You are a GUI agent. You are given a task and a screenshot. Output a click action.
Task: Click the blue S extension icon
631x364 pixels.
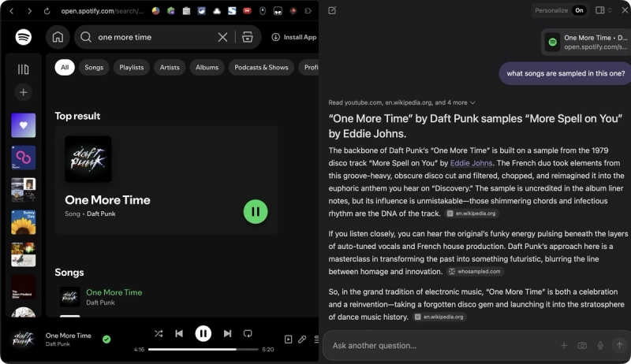232,11
